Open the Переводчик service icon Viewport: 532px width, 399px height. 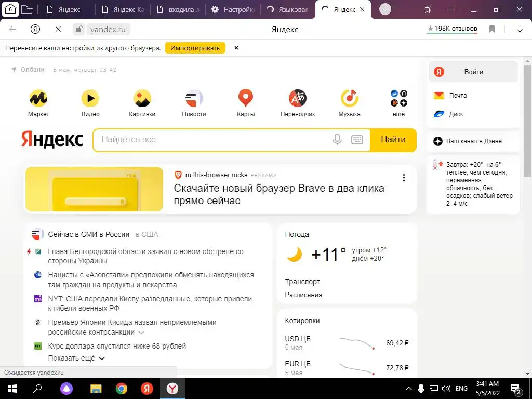click(x=298, y=98)
